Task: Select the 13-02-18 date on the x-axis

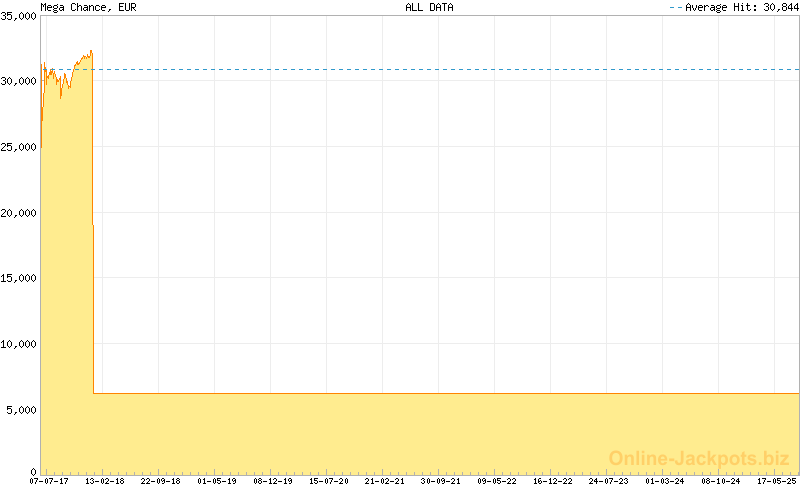Action: pos(105,481)
